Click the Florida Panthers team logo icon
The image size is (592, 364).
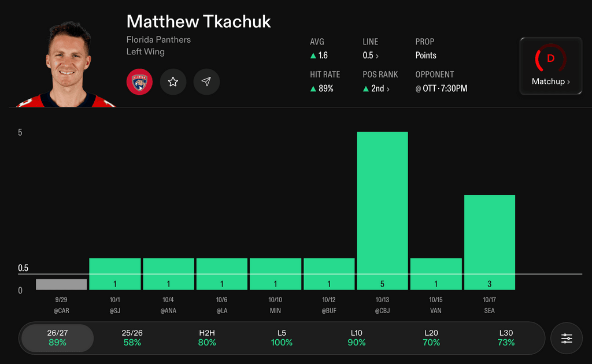tap(139, 81)
